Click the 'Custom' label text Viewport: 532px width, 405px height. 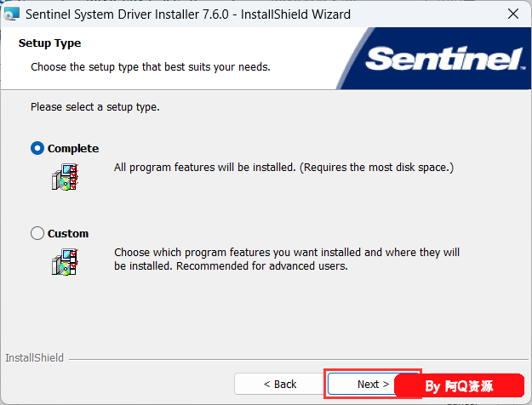pos(68,234)
